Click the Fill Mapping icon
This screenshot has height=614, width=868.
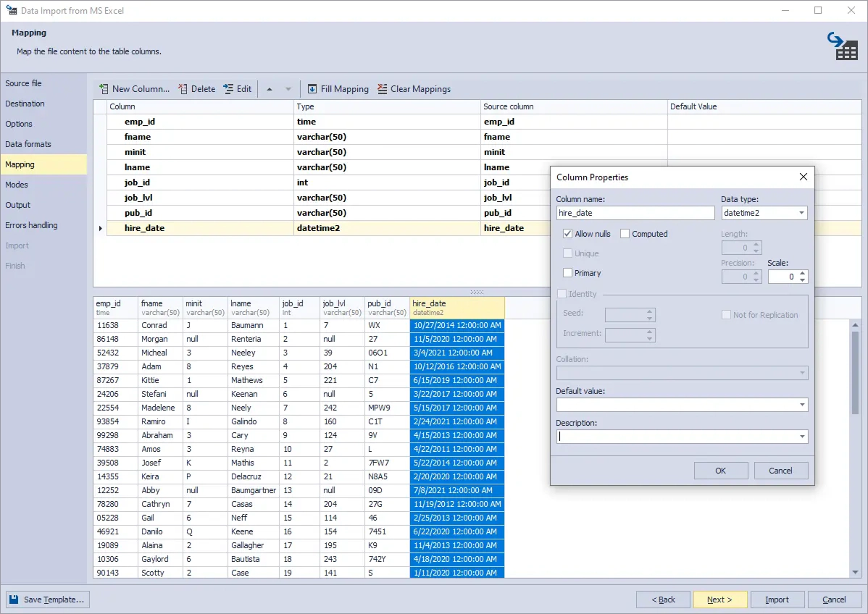click(x=312, y=89)
